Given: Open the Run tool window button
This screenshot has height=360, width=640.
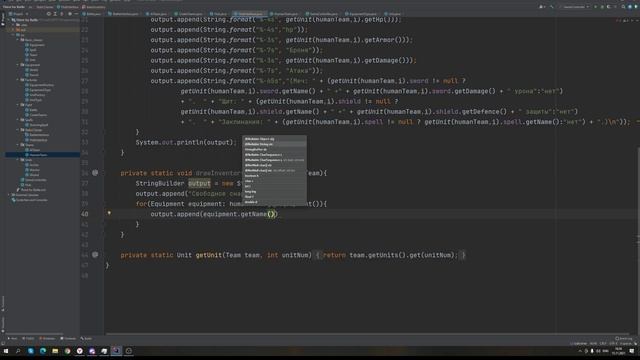Looking at the screenshot, I should click(x=12, y=338).
